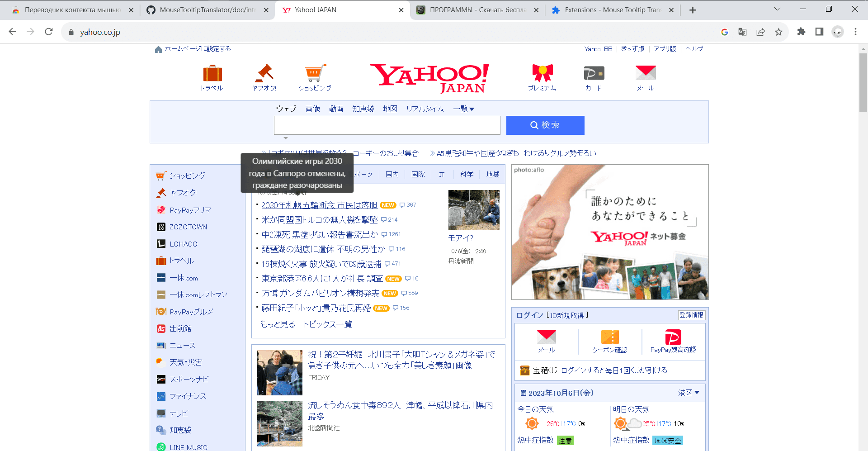This screenshot has height=451, width=868.
Task: Click the blue 検索 search button
Action: click(x=545, y=125)
